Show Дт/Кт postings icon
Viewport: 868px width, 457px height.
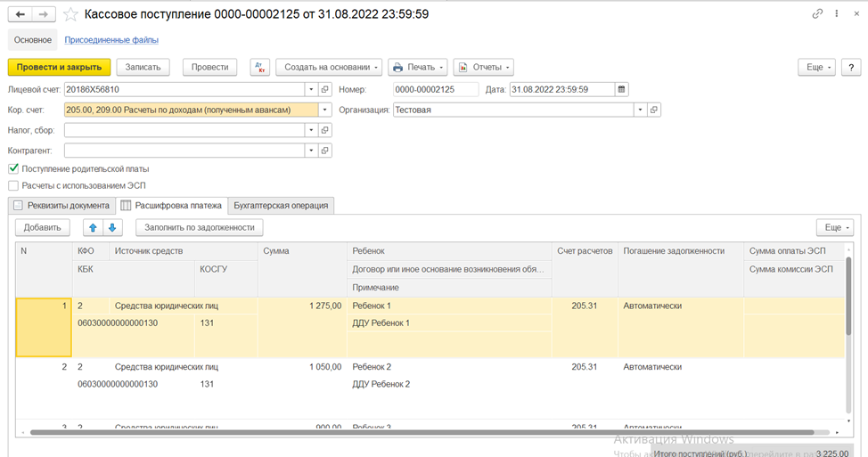[259, 67]
